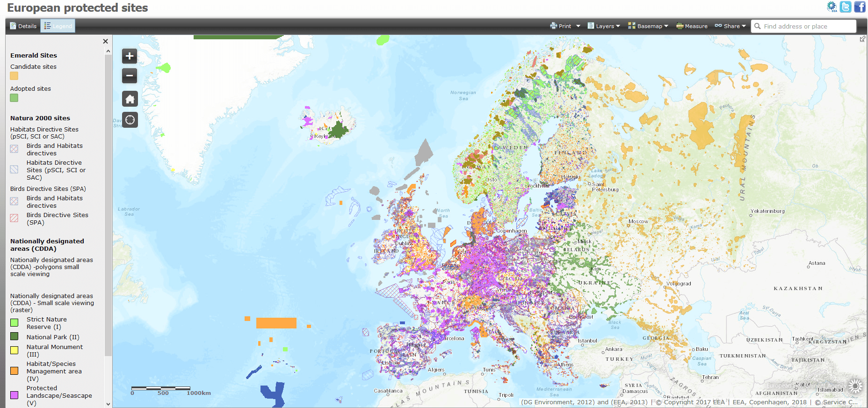Click the Astana map label
The width and height of the screenshot is (868, 408).
pos(817,263)
